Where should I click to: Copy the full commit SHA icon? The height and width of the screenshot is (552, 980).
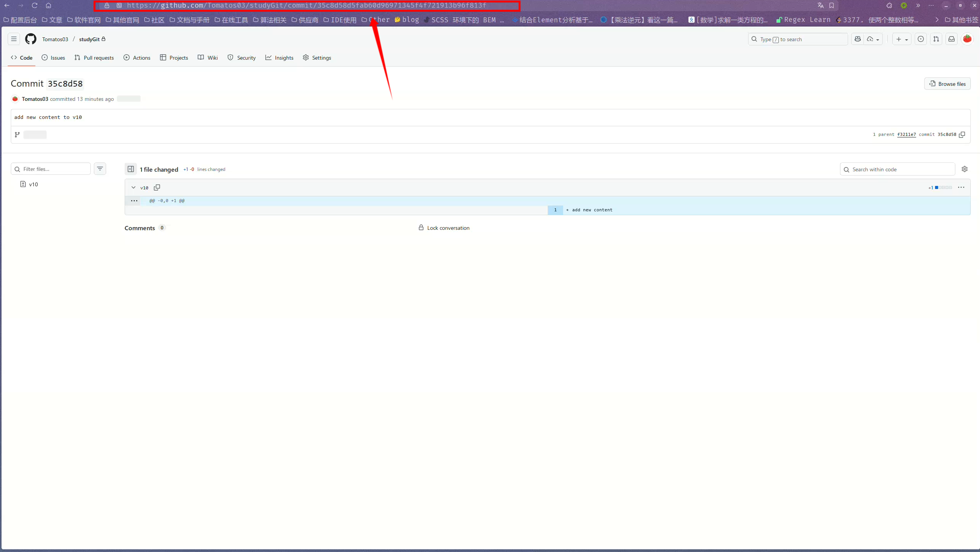pyautogui.click(x=962, y=135)
